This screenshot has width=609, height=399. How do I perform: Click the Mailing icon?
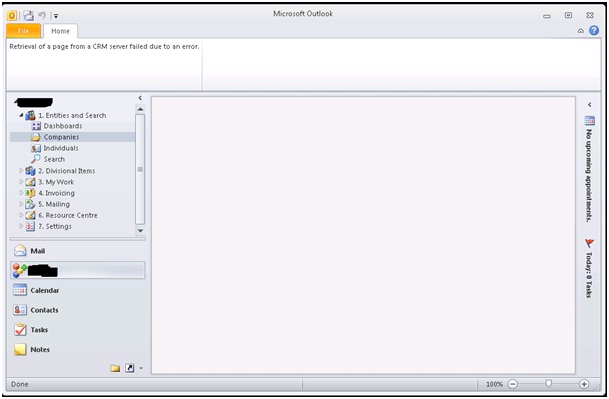30,204
